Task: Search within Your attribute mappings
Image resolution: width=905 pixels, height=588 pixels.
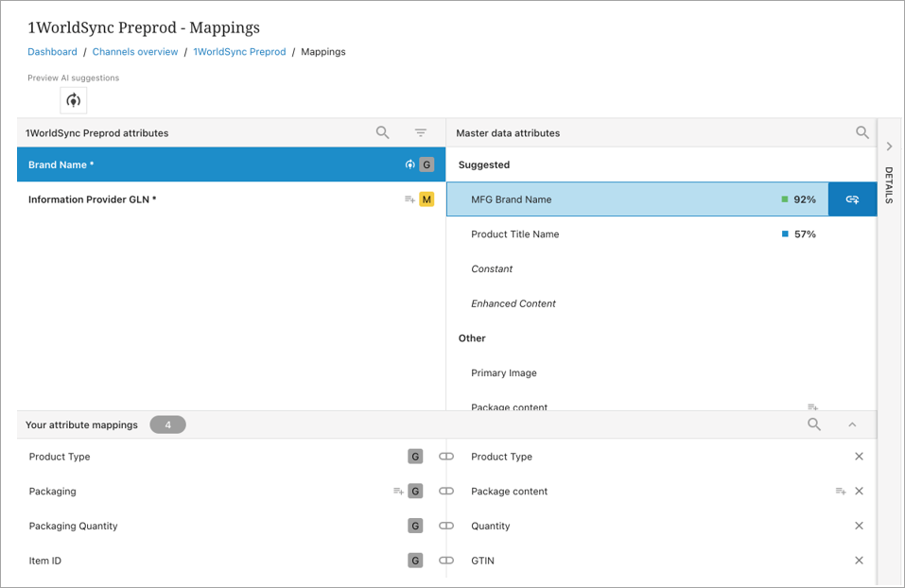Action: coord(813,425)
